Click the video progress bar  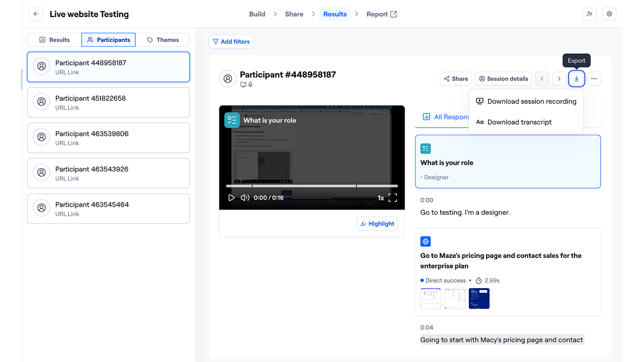(x=312, y=186)
